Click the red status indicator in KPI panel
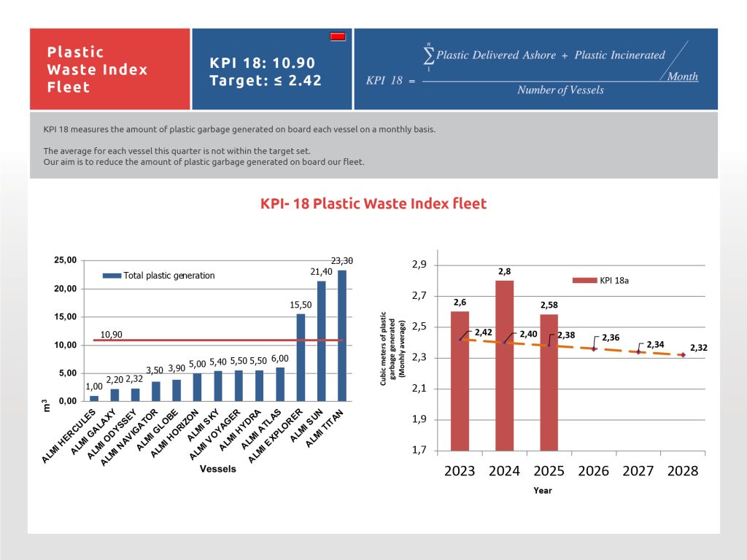This screenshot has width=747, height=560. click(338, 36)
